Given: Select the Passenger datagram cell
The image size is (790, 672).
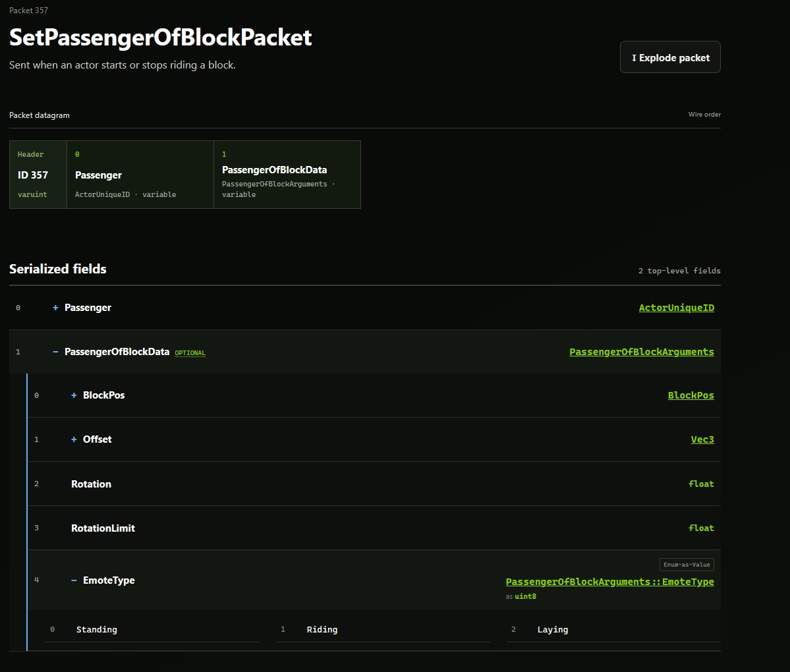Looking at the screenshot, I should point(140,175).
